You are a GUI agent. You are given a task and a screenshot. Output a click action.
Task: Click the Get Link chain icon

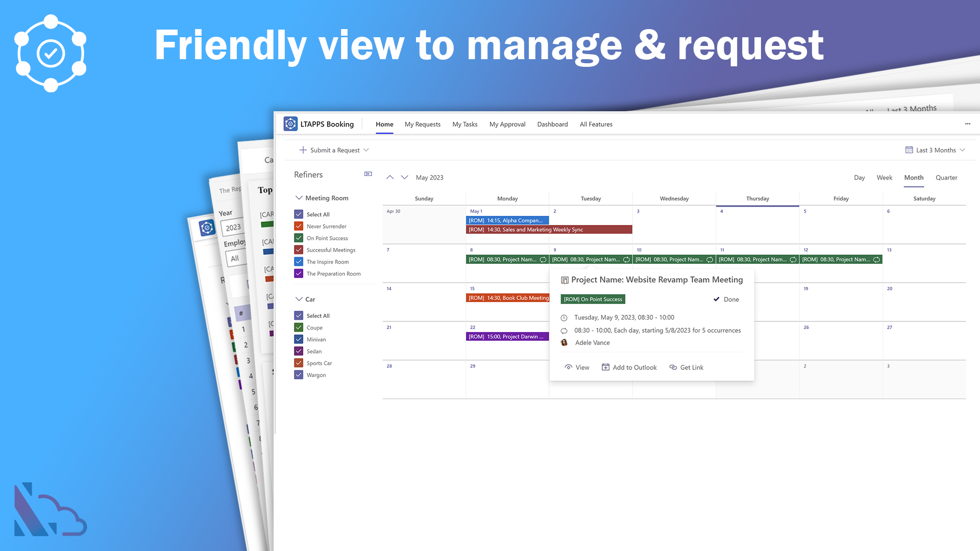pos(673,367)
